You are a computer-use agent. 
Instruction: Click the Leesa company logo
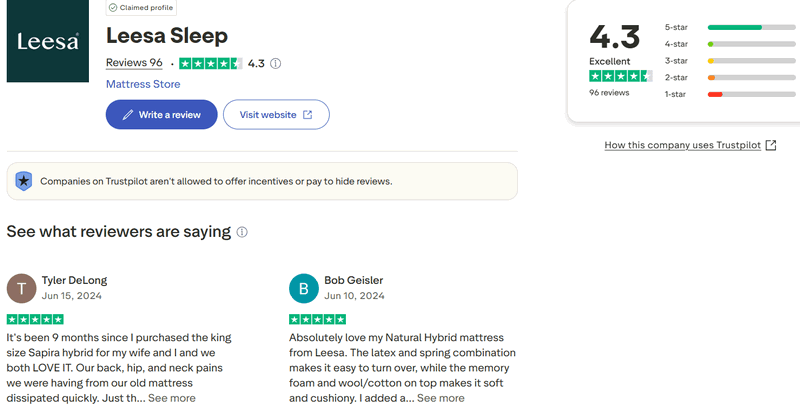(46, 42)
